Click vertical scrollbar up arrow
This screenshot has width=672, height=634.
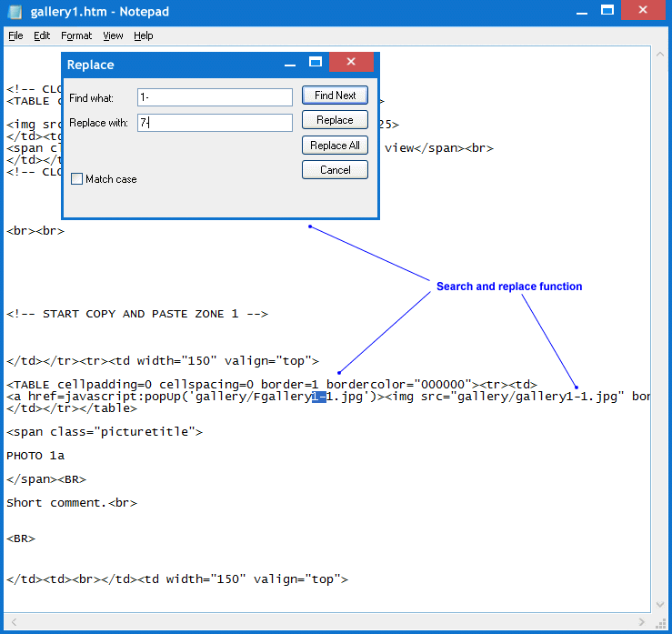pyautogui.click(x=660, y=55)
